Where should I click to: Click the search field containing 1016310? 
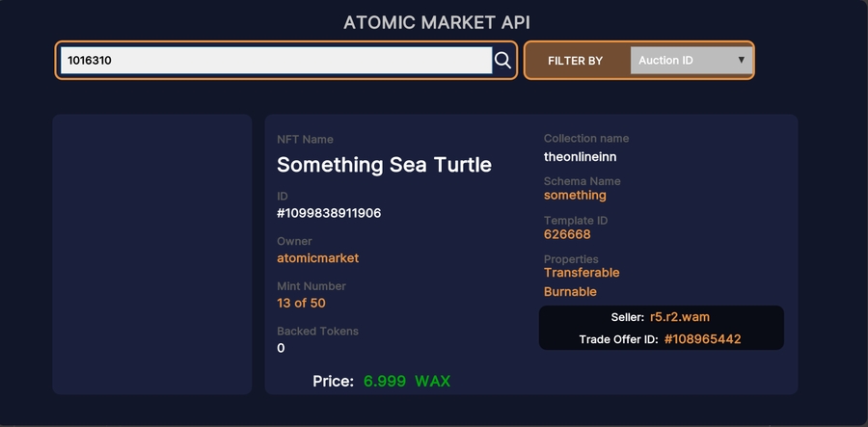276,61
